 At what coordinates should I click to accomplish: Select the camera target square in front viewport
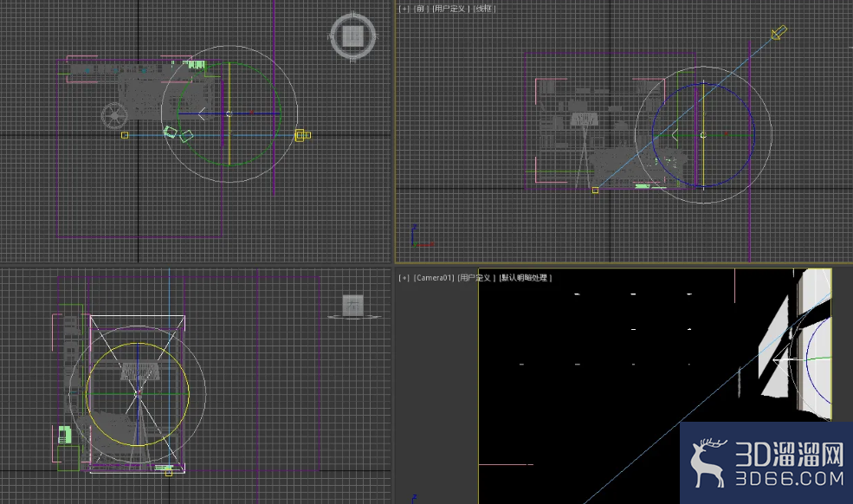(x=595, y=190)
